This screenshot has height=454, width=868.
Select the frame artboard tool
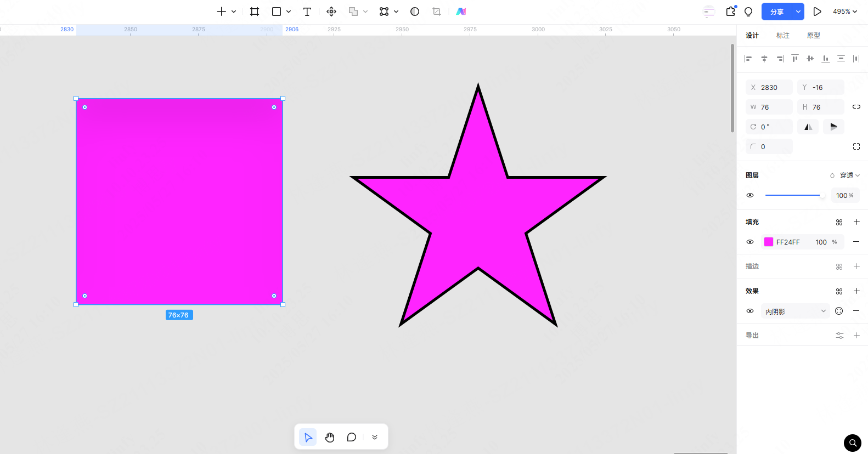point(255,12)
